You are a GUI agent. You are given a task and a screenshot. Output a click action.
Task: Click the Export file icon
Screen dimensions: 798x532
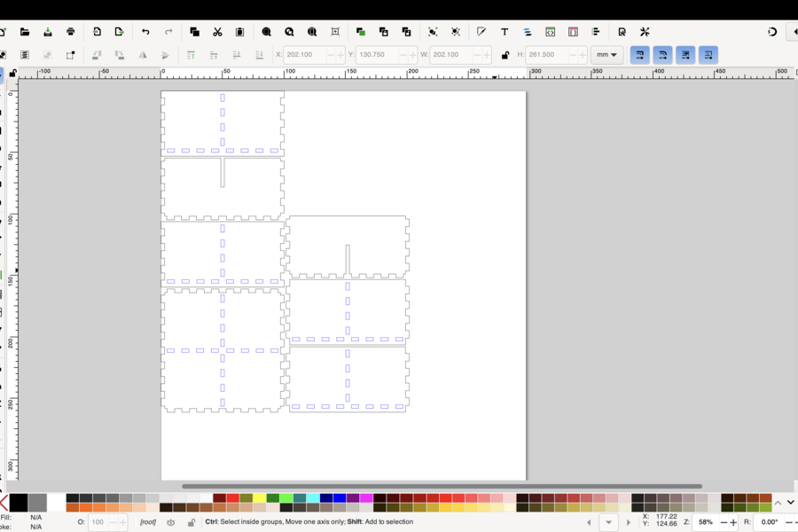pyautogui.click(x=119, y=32)
